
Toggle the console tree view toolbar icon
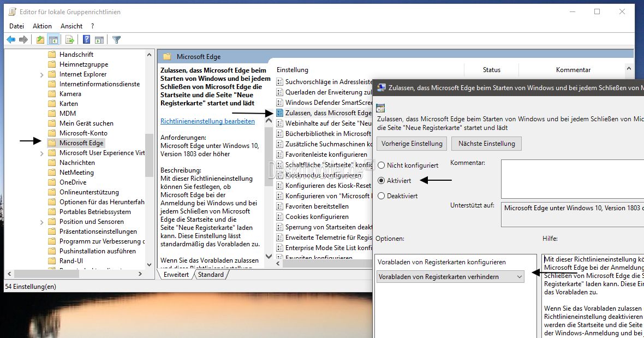tap(53, 39)
